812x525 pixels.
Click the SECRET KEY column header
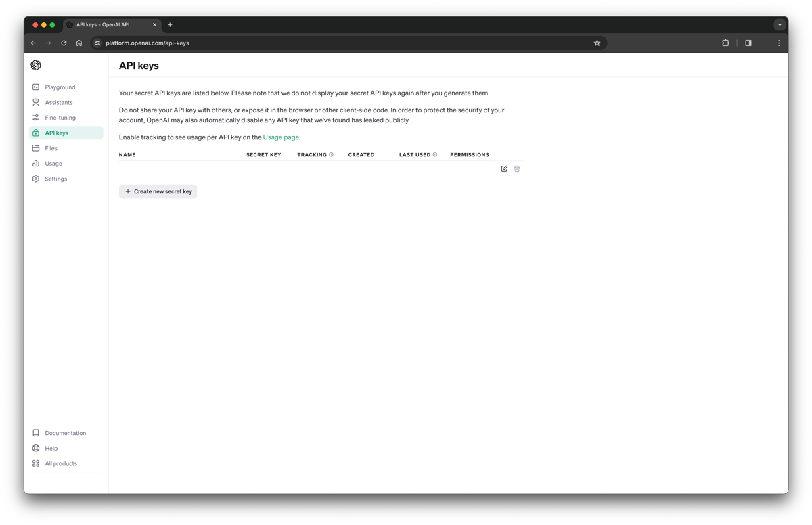pos(263,155)
